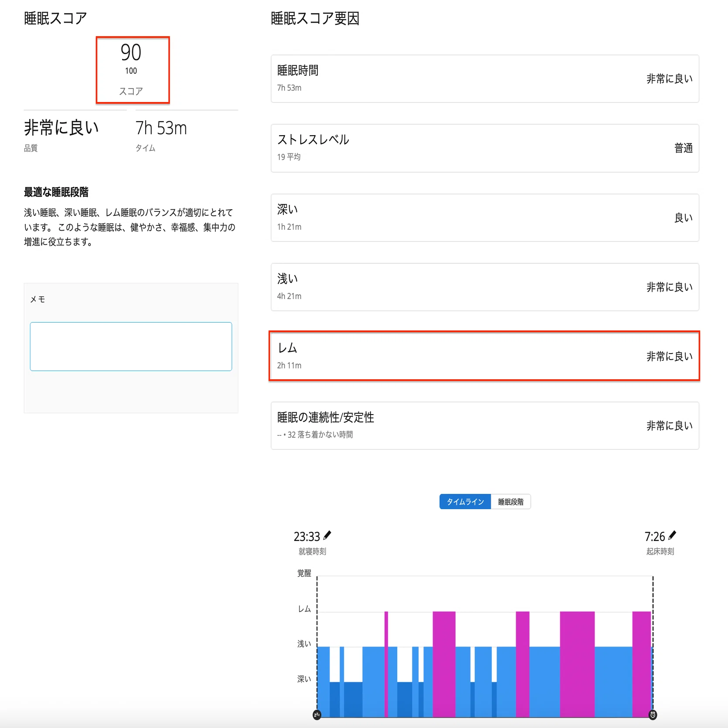This screenshot has width=728, height=728.
Task: Click the 32 落ち着かない時間 text
Action: (x=320, y=435)
